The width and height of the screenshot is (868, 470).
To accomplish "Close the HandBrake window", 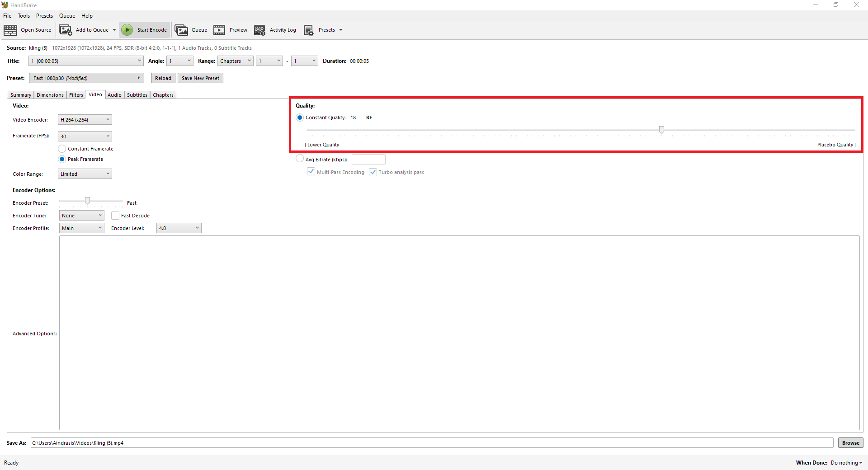I will [857, 5].
